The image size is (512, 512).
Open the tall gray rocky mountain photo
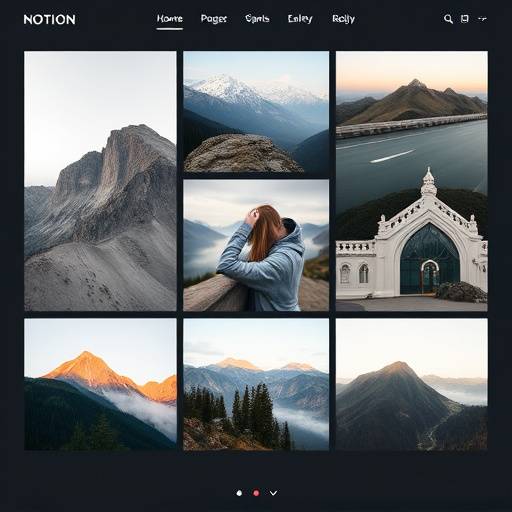click(x=100, y=181)
